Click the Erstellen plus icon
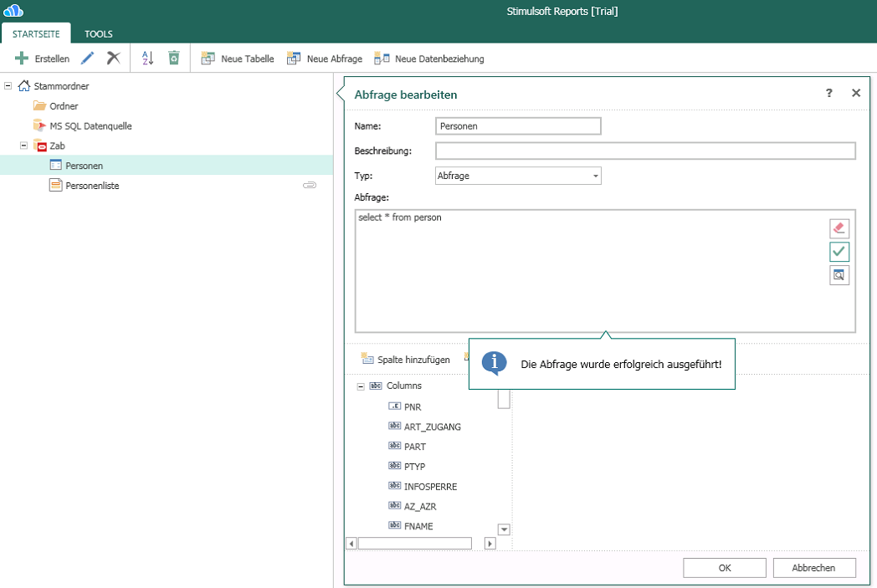This screenshot has width=877, height=588. [x=23, y=59]
